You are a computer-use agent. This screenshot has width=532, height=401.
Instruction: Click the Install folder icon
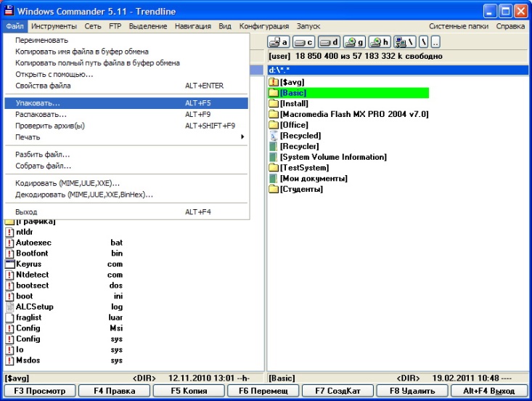(x=274, y=103)
